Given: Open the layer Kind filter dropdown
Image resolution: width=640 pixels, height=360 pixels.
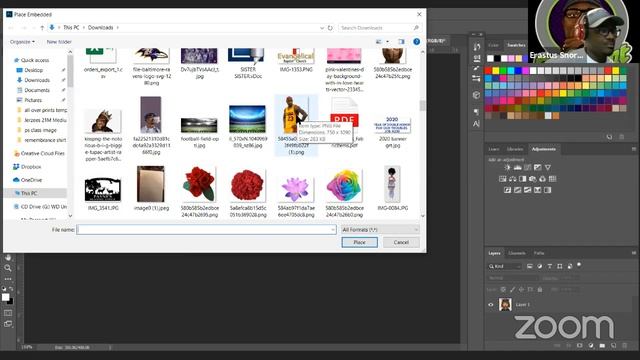Looking at the screenshot, I should pyautogui.click(x=505, y=266).
